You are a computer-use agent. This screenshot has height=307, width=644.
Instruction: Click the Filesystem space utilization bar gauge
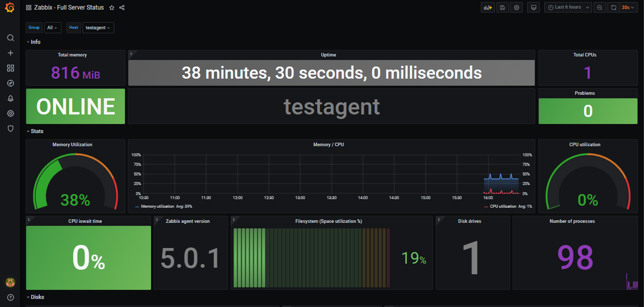tap(312, 258)
